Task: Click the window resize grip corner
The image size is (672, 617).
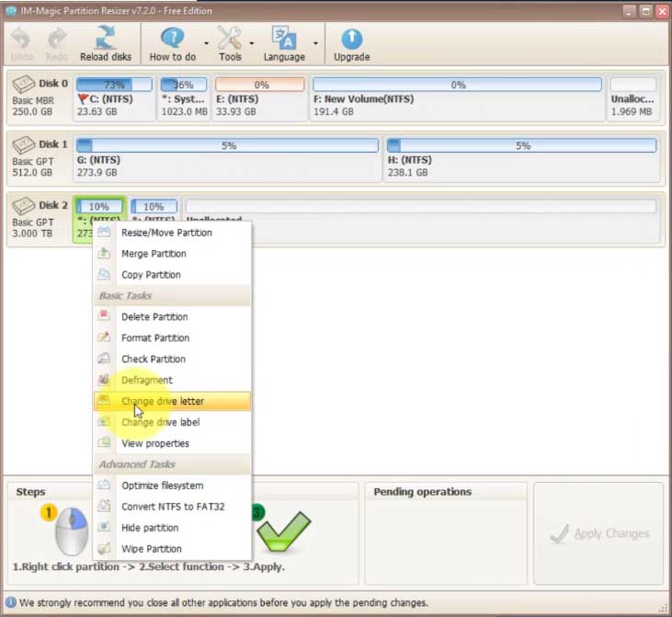Action: [x=664, y=609]
